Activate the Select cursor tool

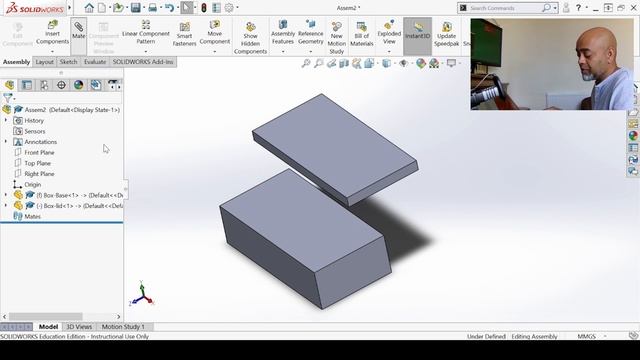187,8
